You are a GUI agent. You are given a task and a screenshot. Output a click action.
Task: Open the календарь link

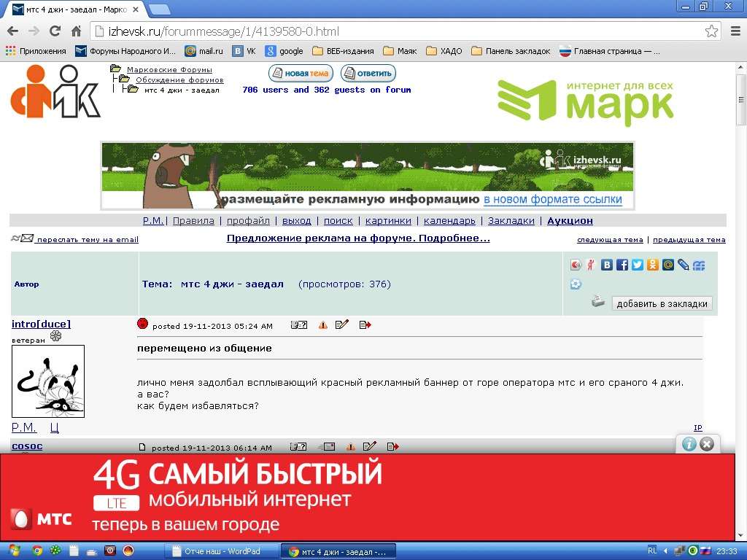(449, 220)
